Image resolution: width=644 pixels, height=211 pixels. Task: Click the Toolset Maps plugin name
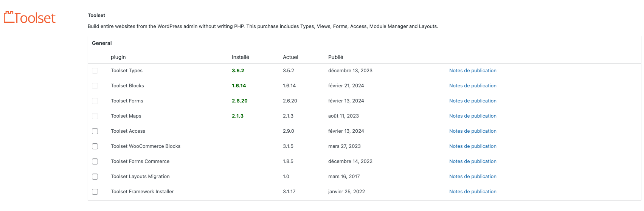126,116
